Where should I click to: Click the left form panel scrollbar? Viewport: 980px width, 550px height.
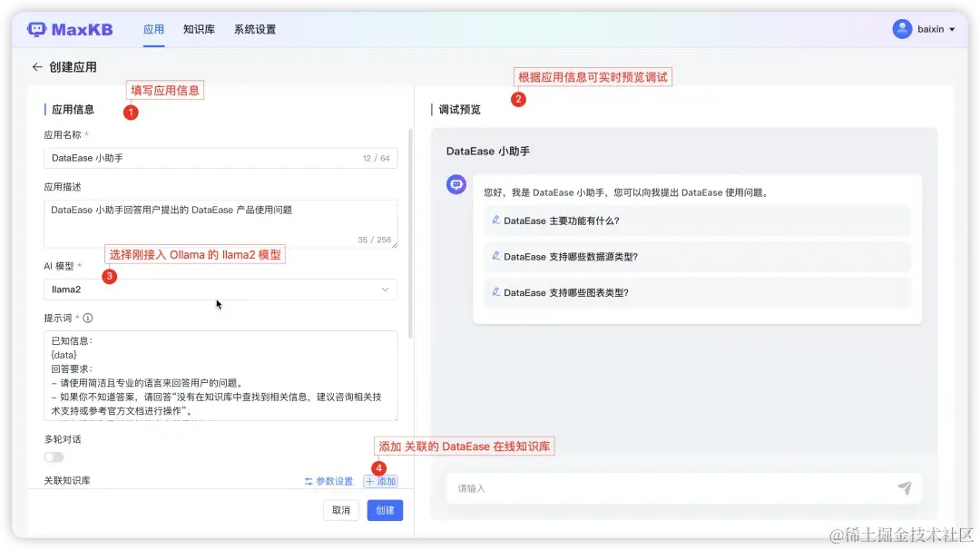click(410, 233)
